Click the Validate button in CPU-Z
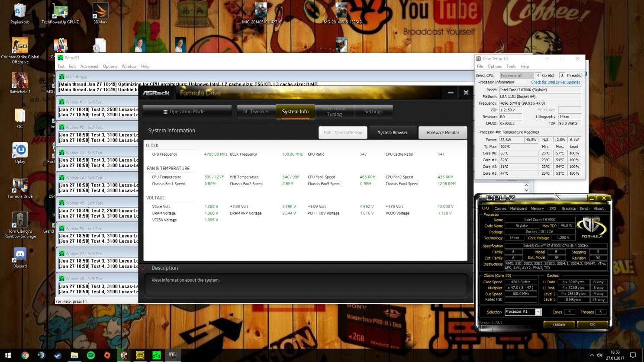The height and width of the screenshot is (362, 644). [x=559, y=324]
